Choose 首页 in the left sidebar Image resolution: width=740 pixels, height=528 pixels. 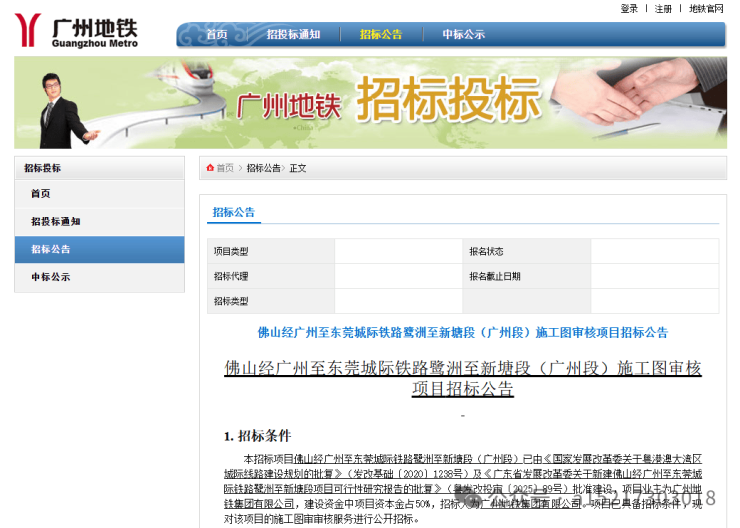[x=41, y=194]
